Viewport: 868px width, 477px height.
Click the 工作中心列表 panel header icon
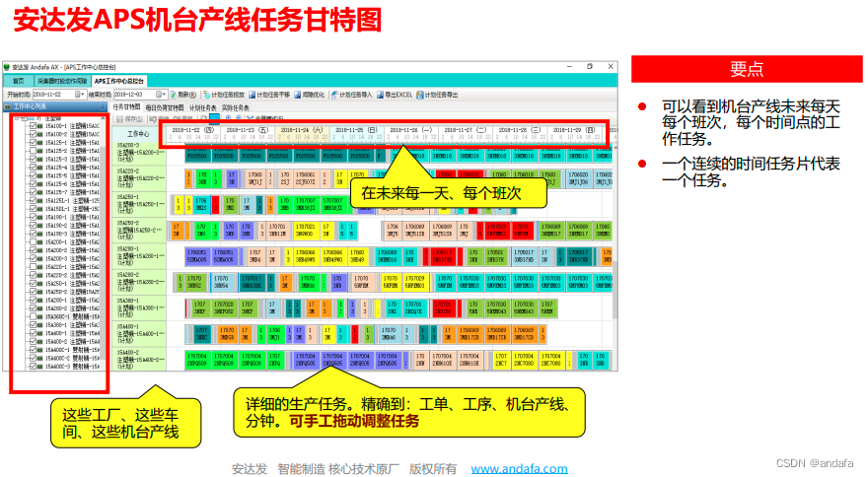tap(8, 106)
